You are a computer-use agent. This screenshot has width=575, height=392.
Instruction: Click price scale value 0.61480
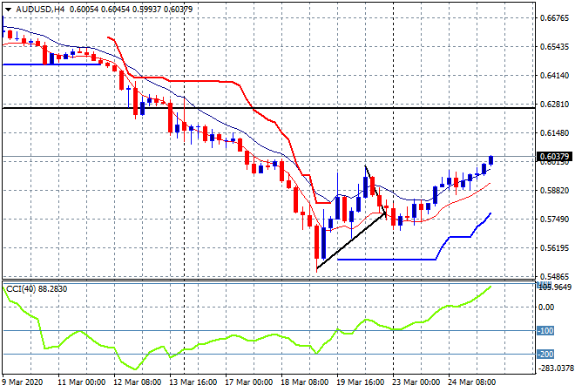(554, 133)
